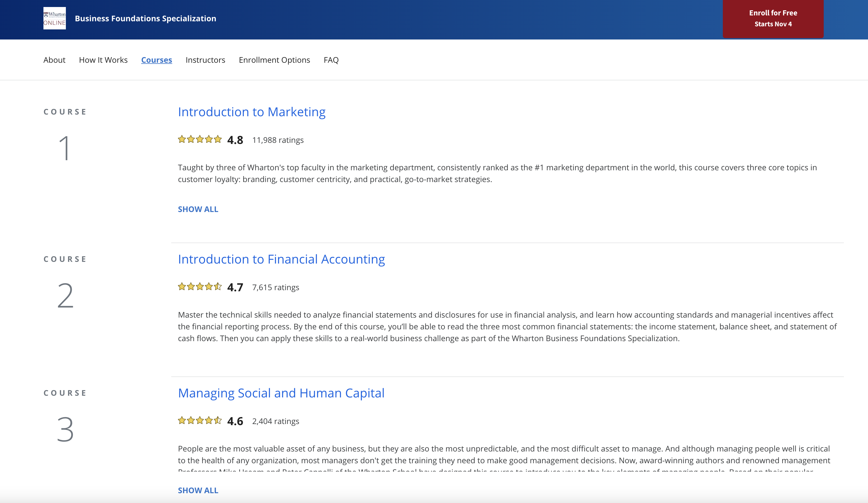
Task: Click the 2,404 ratings text
Action: point(276,422)
